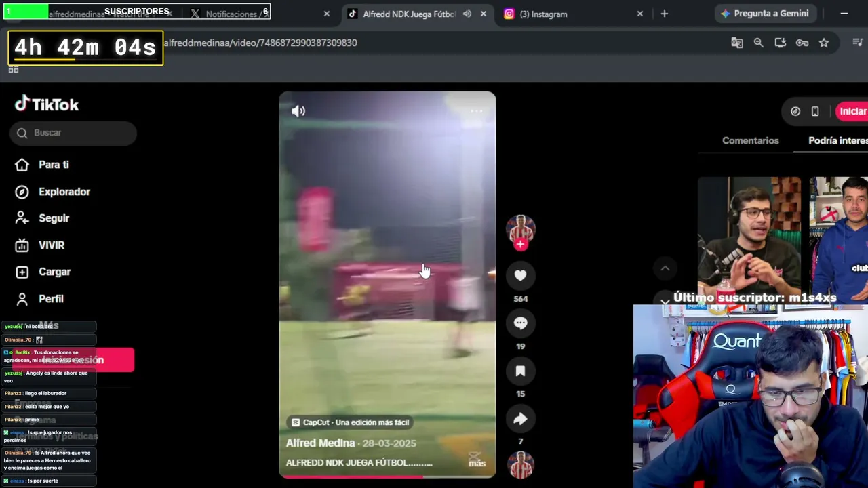The width and height of the screenshot is (868, 488).
Task: Open the sound disc below share
Action: [x=520, y=465]
